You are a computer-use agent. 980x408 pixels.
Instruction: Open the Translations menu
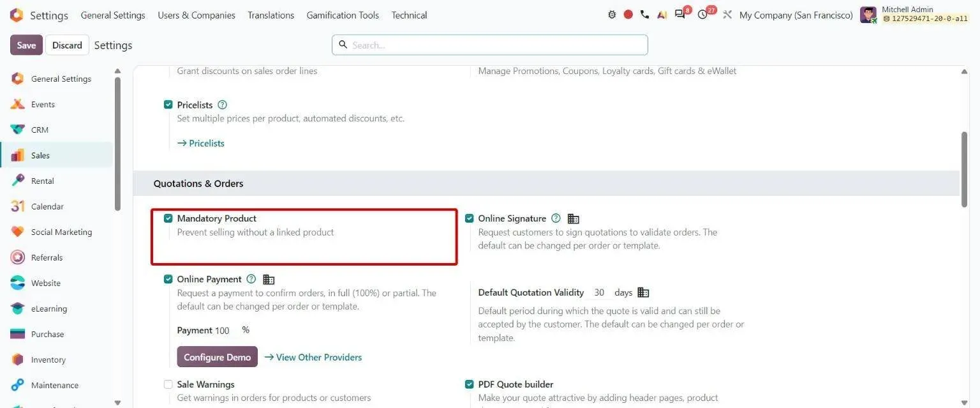[x=271, y=15]
